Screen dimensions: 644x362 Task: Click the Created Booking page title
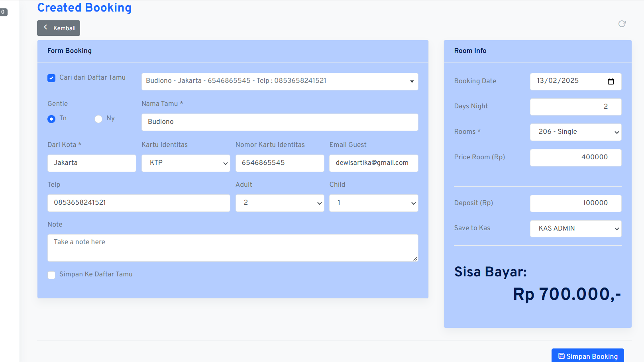84,8
